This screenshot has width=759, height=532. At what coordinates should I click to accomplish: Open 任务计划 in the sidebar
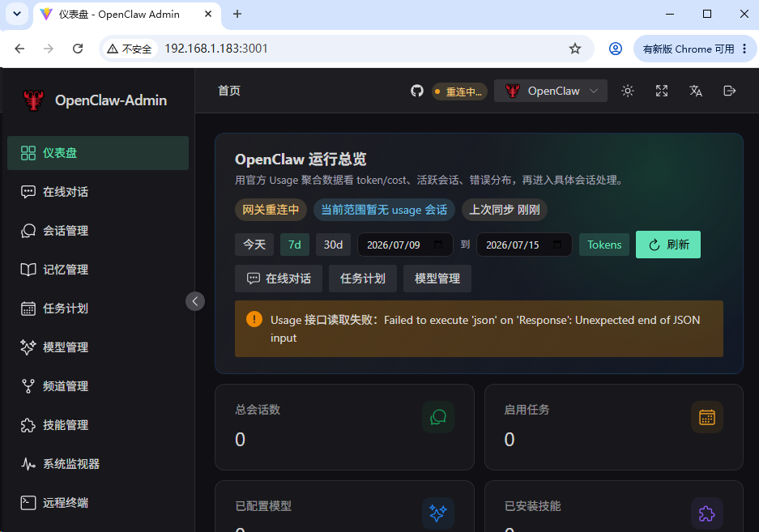pos(98,309)
